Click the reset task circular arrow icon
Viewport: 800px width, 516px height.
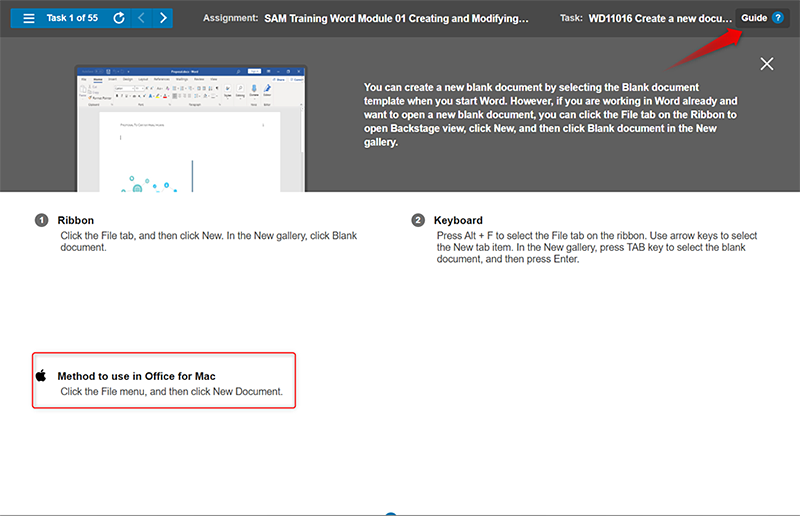coord(119,18)
